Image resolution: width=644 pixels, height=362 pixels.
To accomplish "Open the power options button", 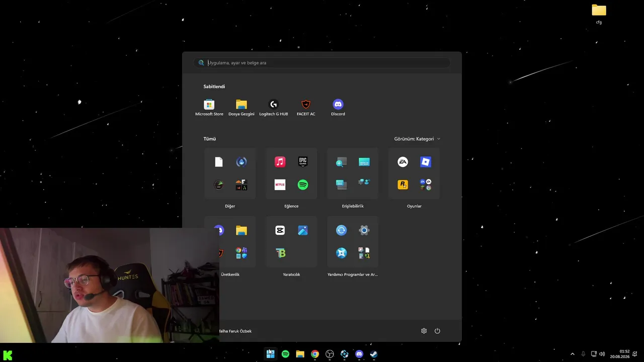I will coord(437,331).
